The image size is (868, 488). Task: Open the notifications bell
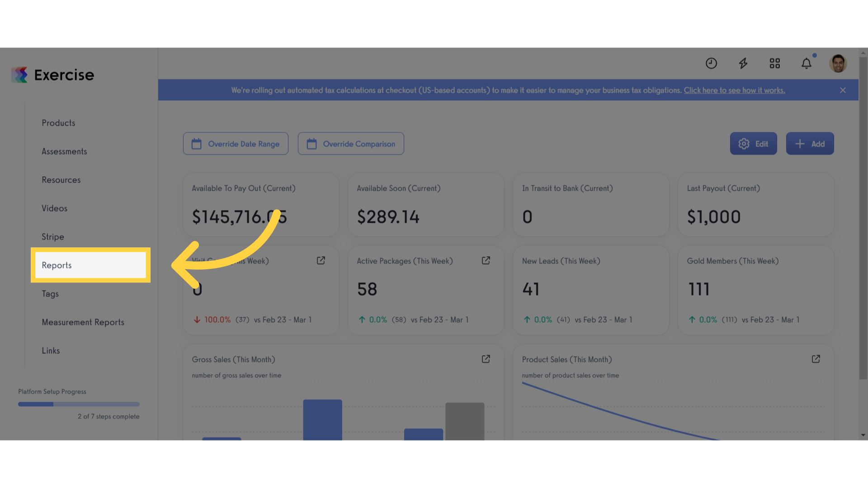click(807, 63)
